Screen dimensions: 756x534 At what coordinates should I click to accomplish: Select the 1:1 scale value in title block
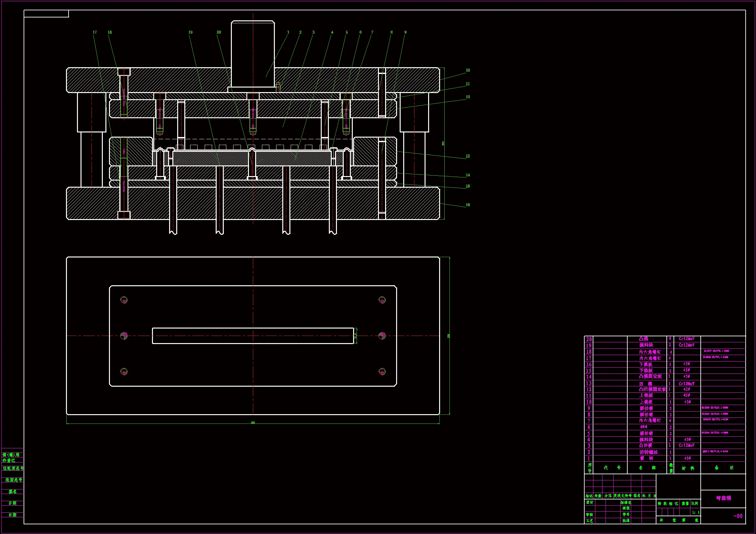tap(696, 512)
